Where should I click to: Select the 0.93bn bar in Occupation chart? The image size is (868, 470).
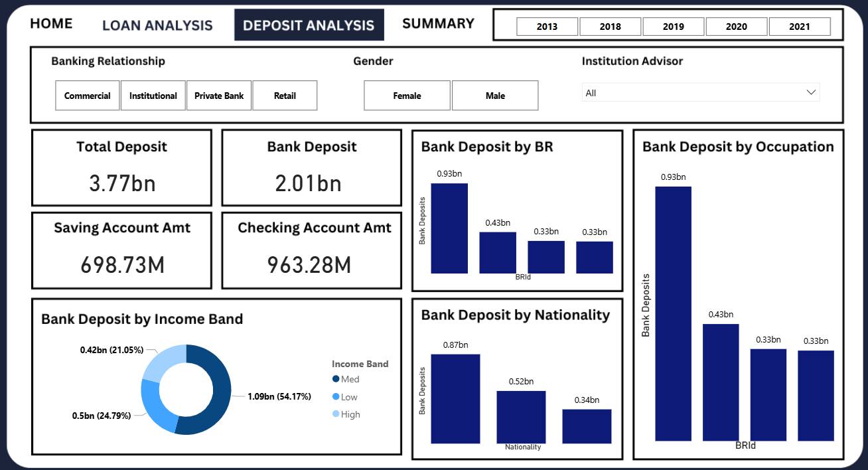[x=673, y=313]
